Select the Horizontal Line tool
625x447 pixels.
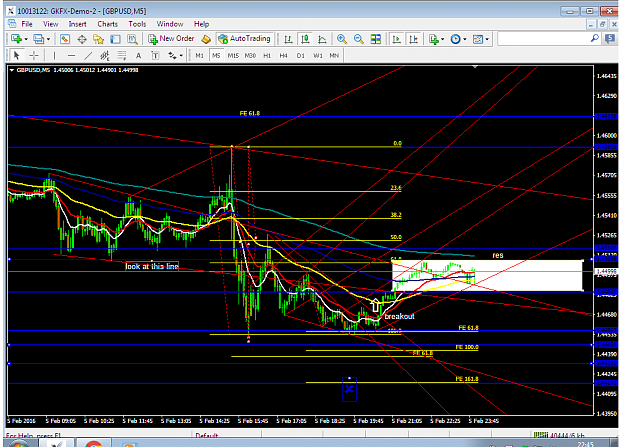pos(71,55)
